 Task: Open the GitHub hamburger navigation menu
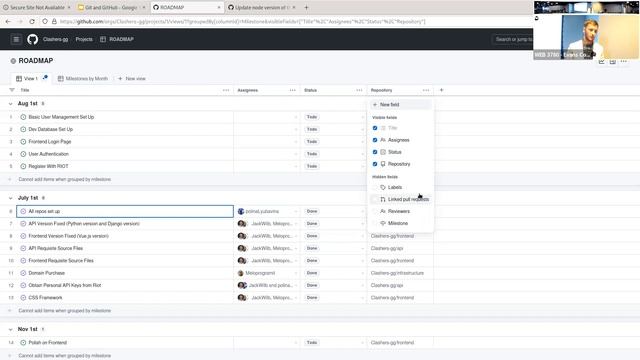pos(16,39)
